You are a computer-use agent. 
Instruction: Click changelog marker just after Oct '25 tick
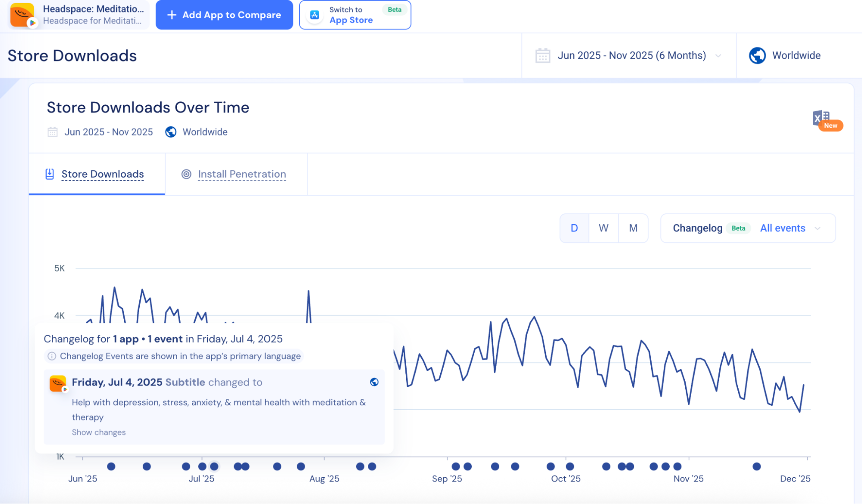(570, 466)
